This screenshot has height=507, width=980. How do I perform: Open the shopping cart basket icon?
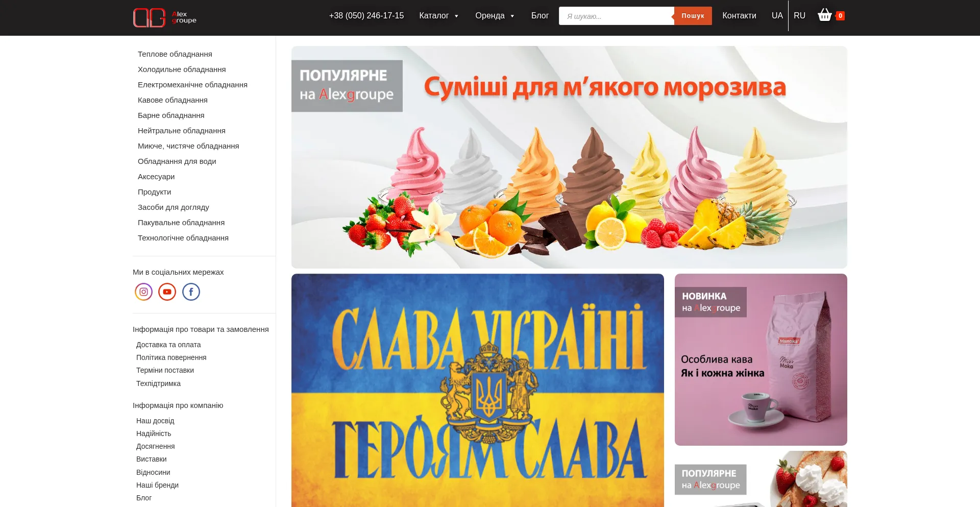click(825, 15)
